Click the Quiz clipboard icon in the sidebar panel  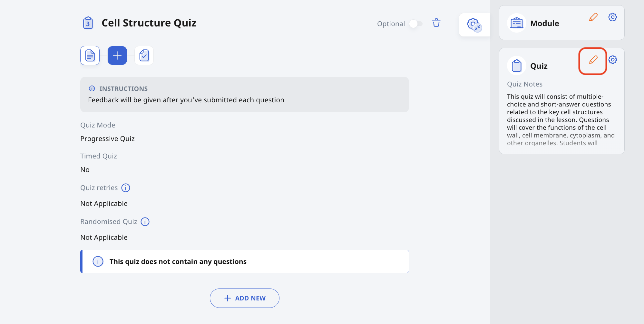pos(516,65)
